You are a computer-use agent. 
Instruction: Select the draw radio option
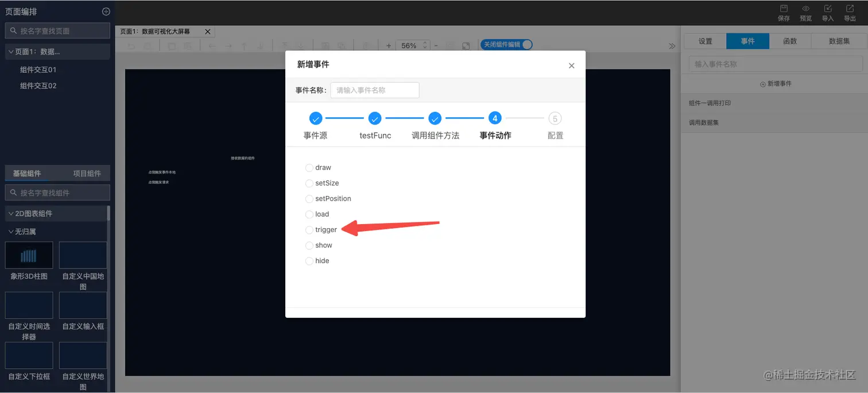click(309, 168)
